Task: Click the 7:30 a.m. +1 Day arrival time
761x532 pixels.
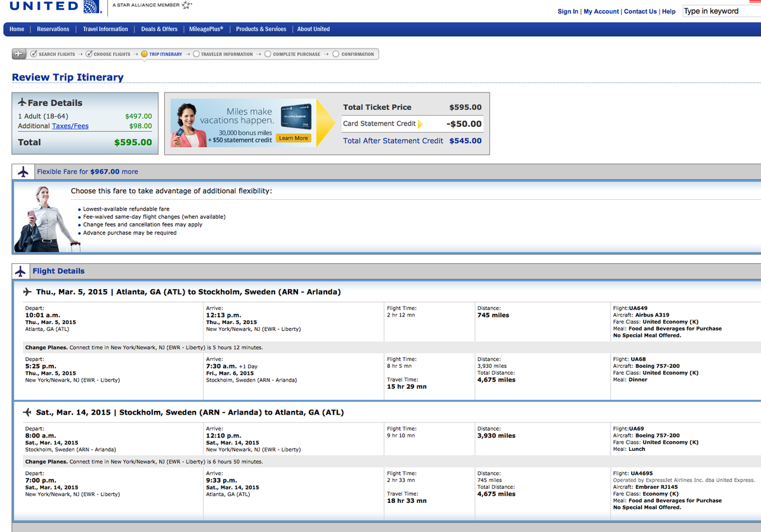Action: click(x=231, y=367)
